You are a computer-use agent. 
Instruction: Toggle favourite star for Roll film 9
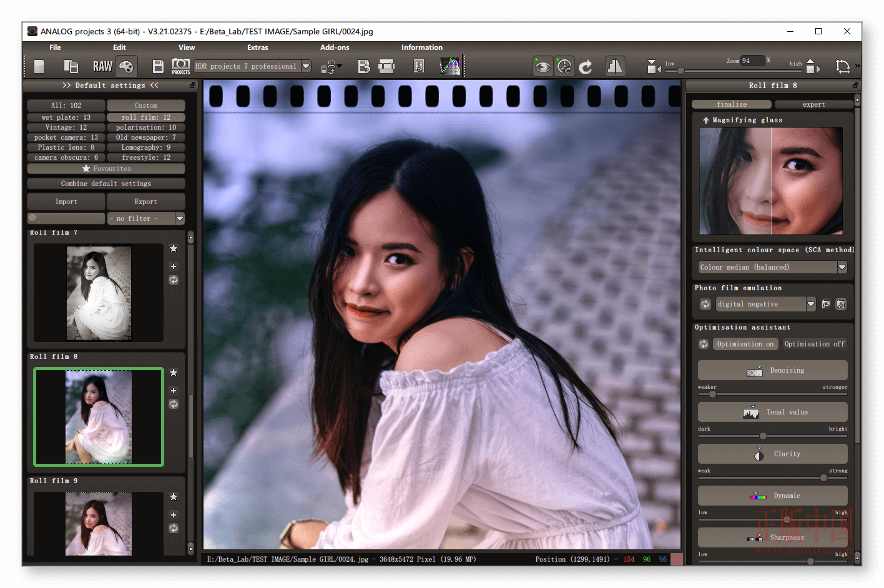174,497
